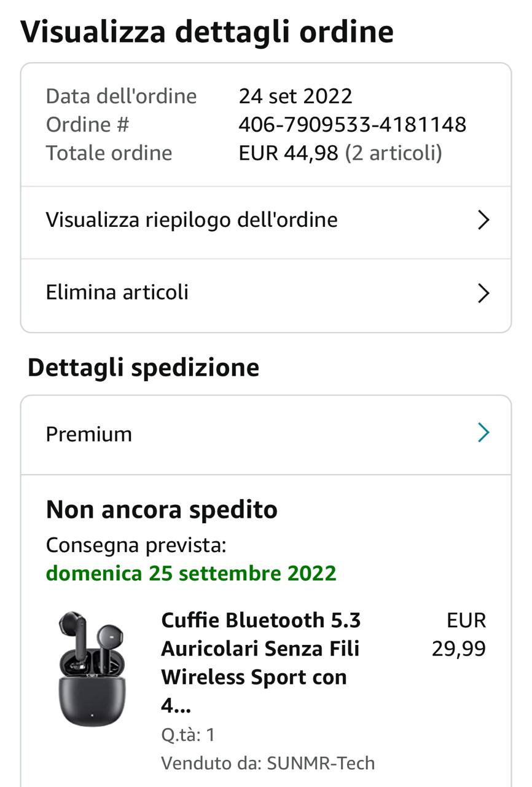Expand Premium shipping details

coord(89,434)
